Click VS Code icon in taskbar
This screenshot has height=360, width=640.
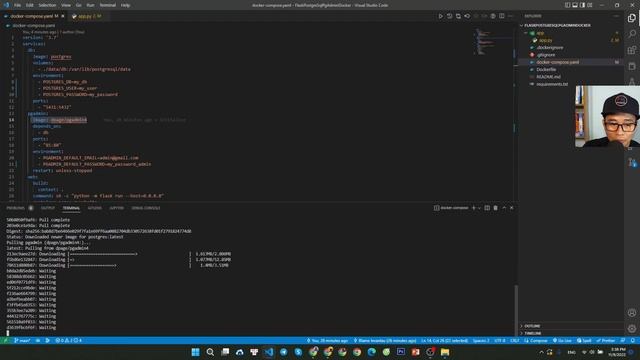tap(269, 352)
